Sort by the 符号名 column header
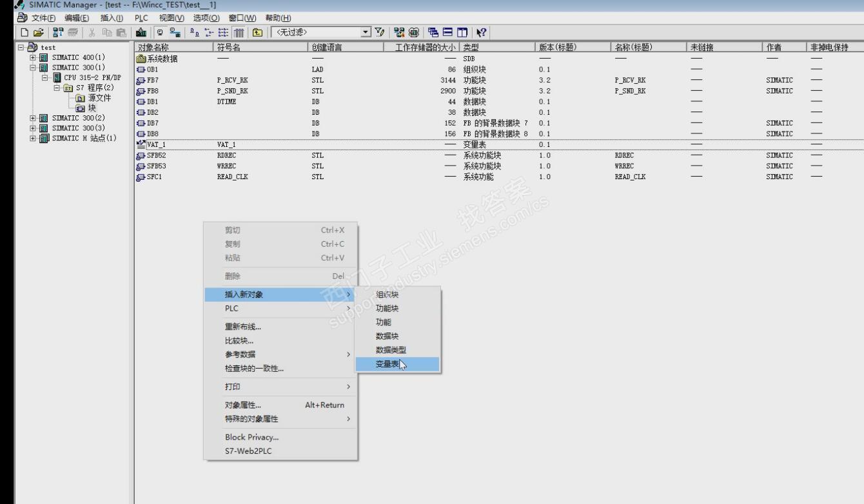This screenshot has width=864, height=504. pos(260,48)
